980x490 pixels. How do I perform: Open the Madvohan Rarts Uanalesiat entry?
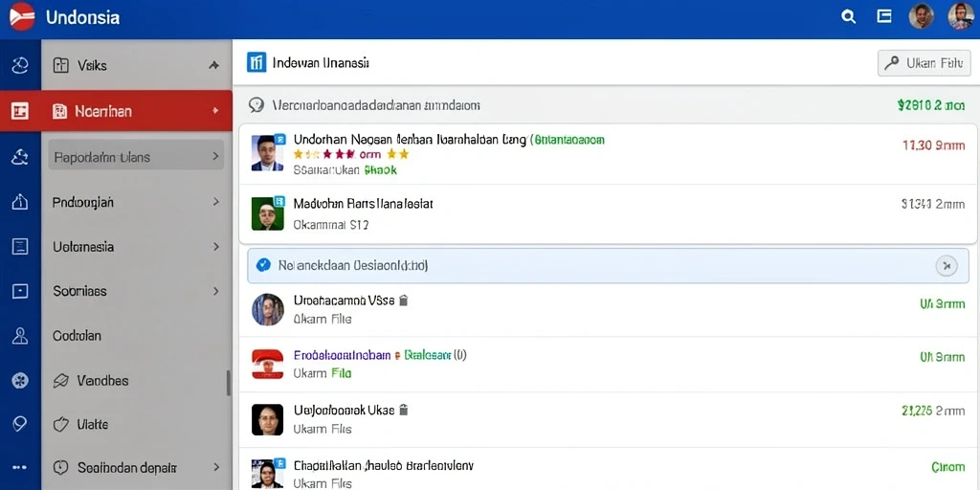[608, 213]
